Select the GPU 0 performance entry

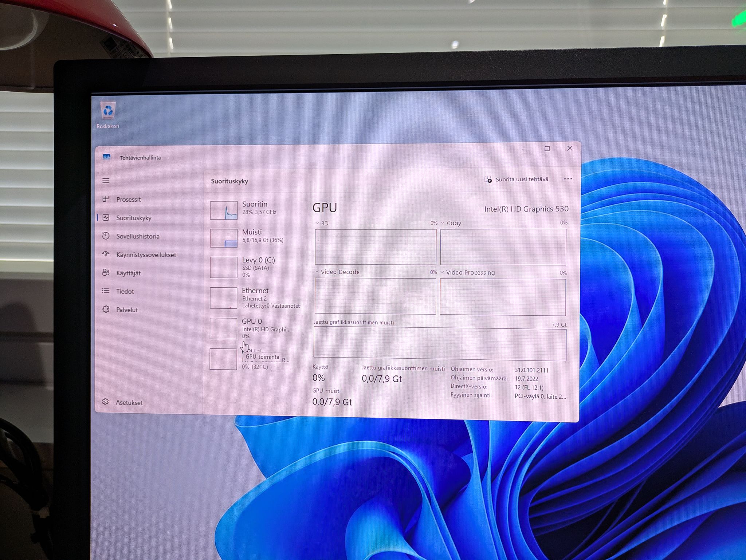click(255, 328)
